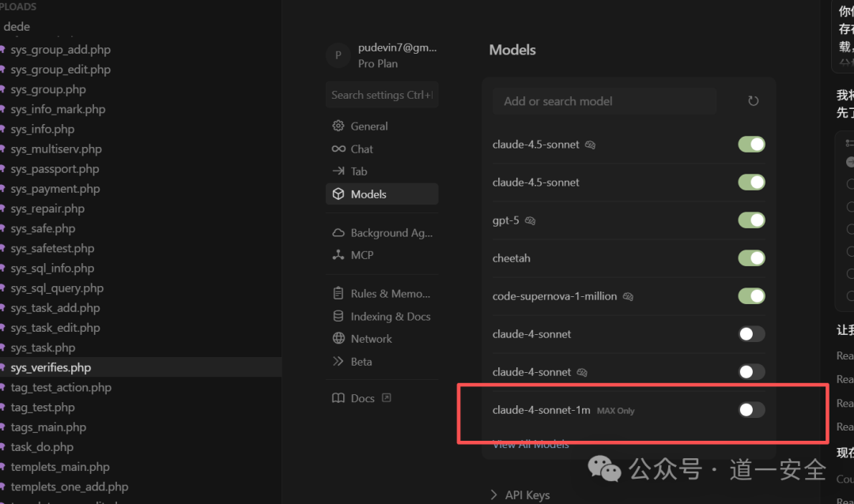Enable the claude-4-sonnet-1m model toggle
This screenshot has height=504, width=854.
pos(751,410)
